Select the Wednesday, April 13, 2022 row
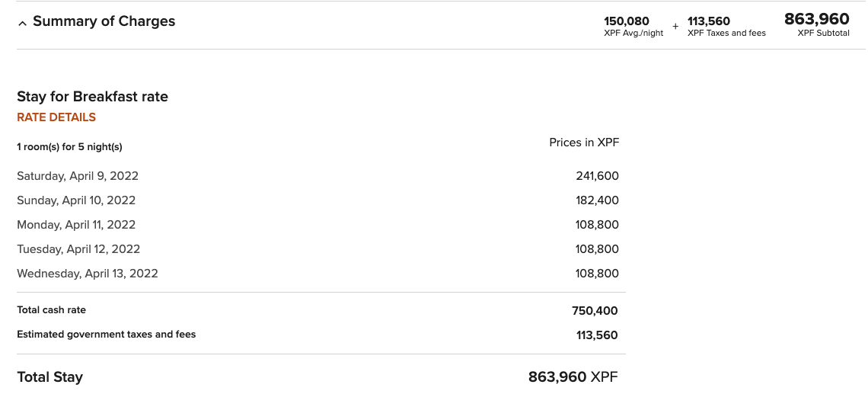The width and height of the screenshot is (868, 410). [88, 274]
